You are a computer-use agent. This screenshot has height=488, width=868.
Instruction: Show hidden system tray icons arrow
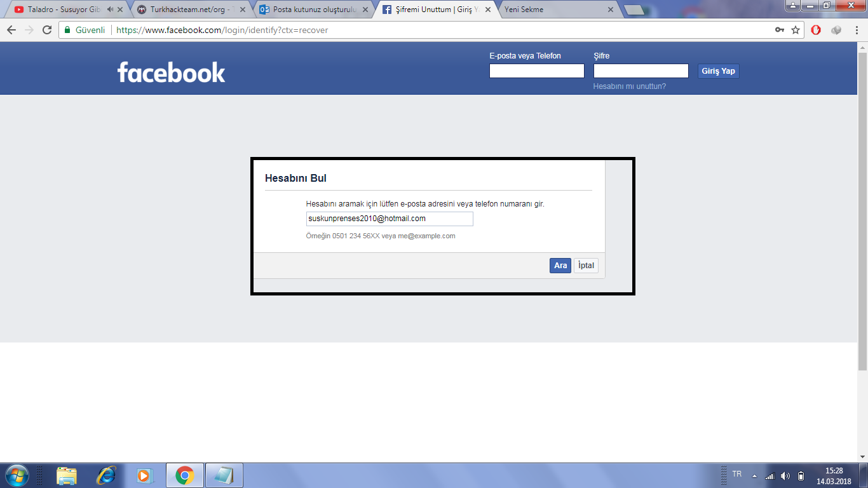click(754, 476)
